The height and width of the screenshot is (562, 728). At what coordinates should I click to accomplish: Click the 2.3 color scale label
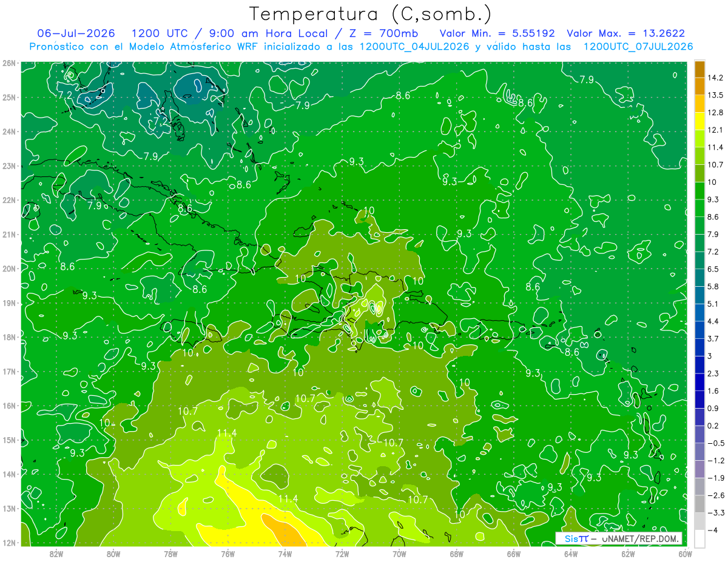click(x=713, y=373)
